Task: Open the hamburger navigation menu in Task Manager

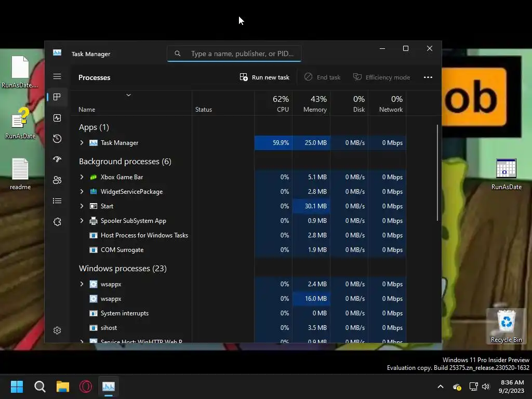Action: click(57, 76)
